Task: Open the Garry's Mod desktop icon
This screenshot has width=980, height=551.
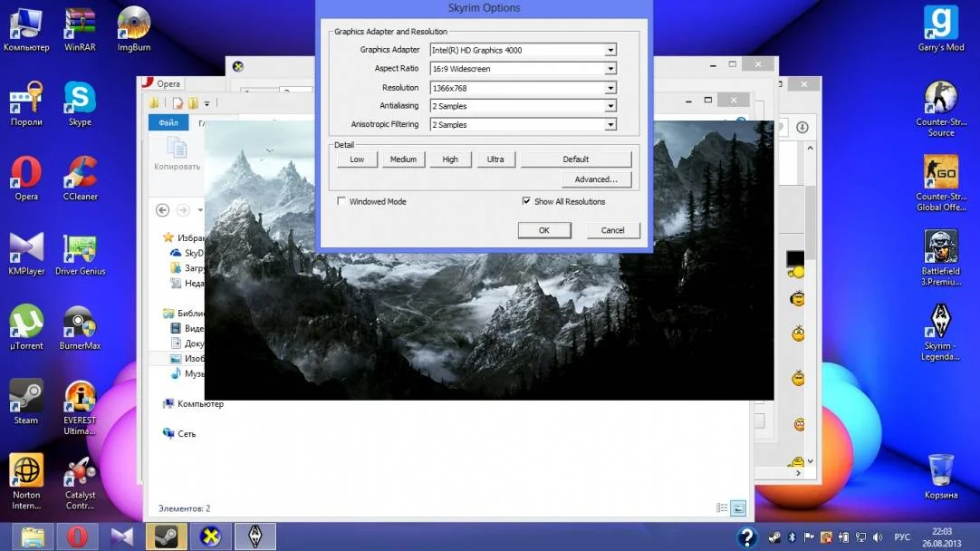Action: (x=941, y=29)
